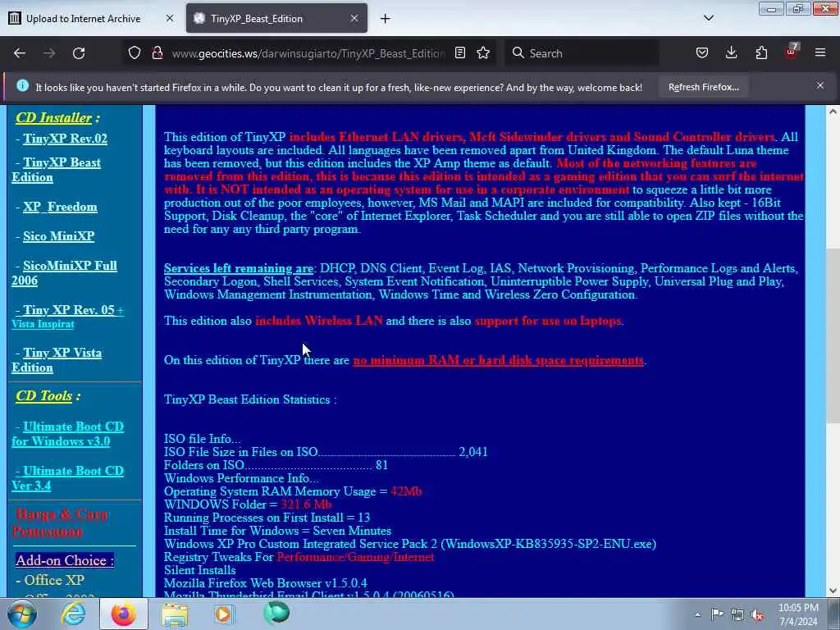Open the CD Installer heading link
The width and height of the screenshot is (840, 630).
(53, 117)
